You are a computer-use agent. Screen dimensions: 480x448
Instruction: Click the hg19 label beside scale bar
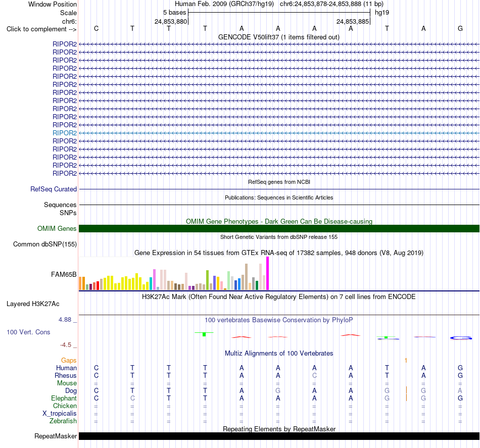coord(382,13)
